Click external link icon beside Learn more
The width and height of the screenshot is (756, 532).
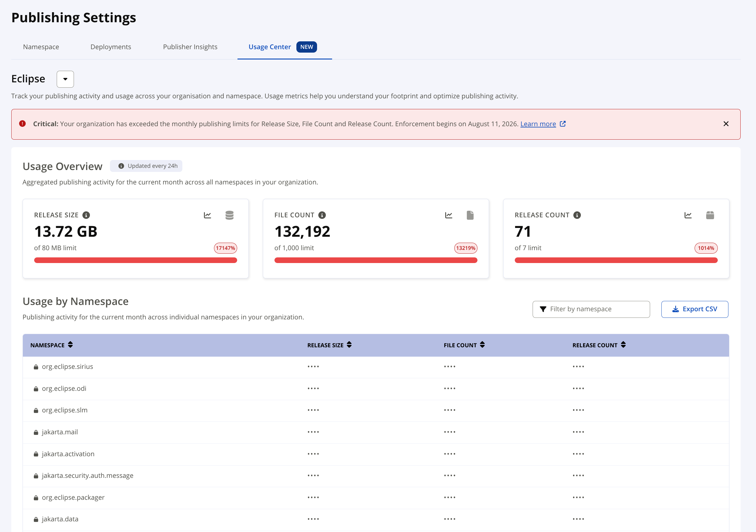coord(563,124)
